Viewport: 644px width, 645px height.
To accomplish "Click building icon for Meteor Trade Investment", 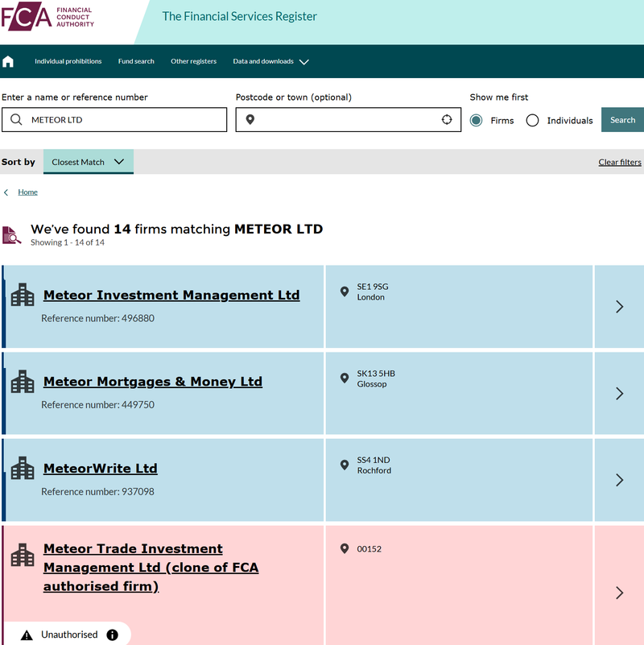I will (x=23, y=555).
